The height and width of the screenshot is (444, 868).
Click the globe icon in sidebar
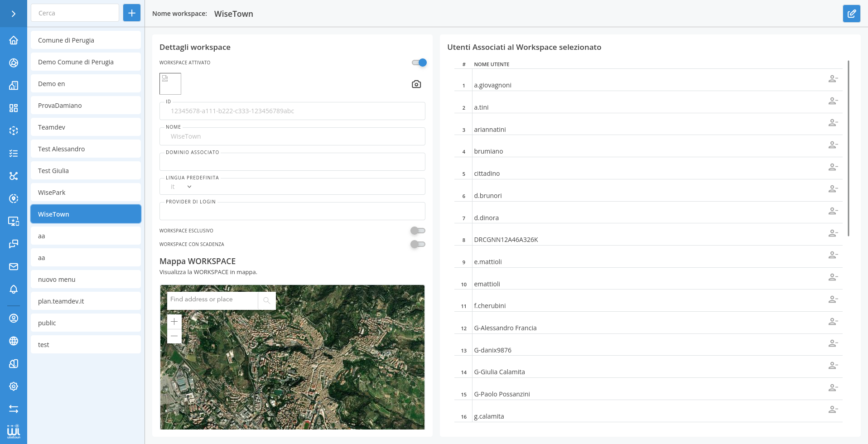click(x=14, y=341)
